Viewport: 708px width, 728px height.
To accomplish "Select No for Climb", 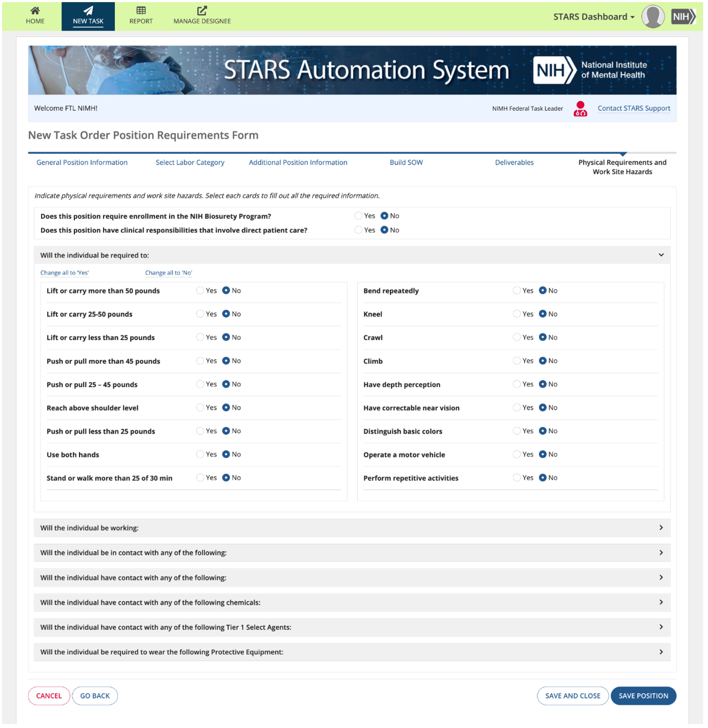I will (x=543, y=361).
